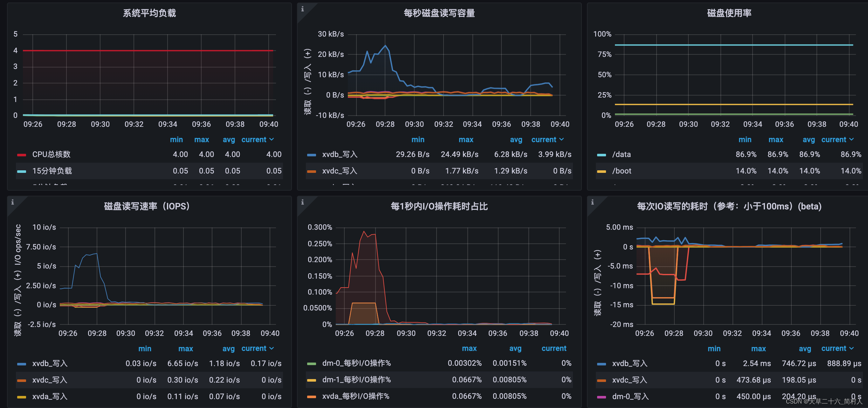Sort 每秒磁盘读写容量 legend by avg

[516, 139]
